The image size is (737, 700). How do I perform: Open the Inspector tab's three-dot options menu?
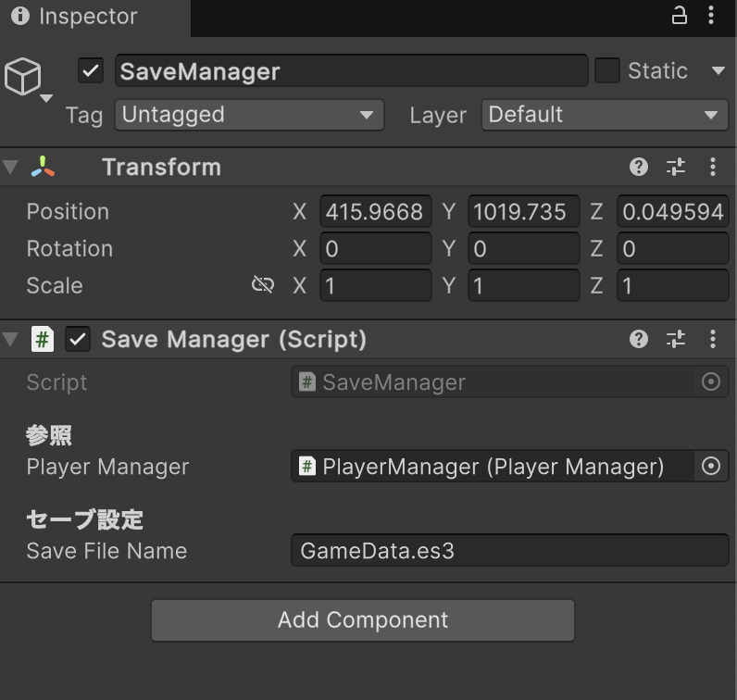click(x=711, y=16)
